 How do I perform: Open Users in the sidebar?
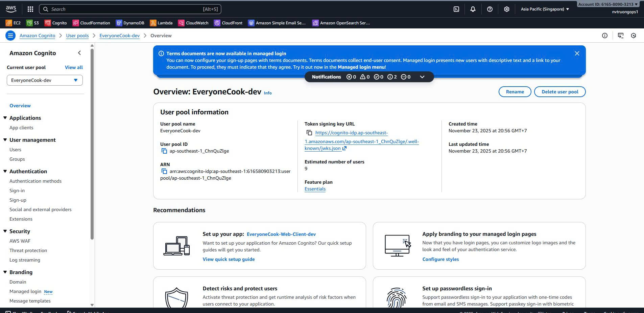click(15, 150)
